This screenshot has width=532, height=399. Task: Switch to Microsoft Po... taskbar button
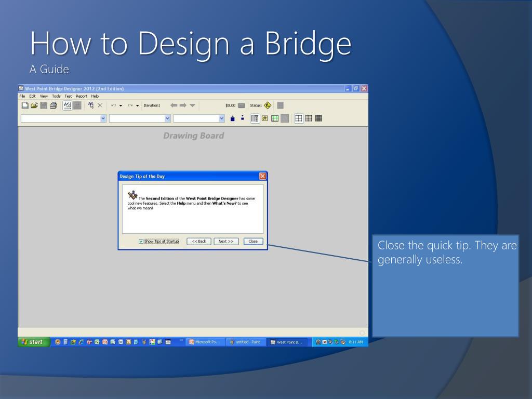(205, 342)
